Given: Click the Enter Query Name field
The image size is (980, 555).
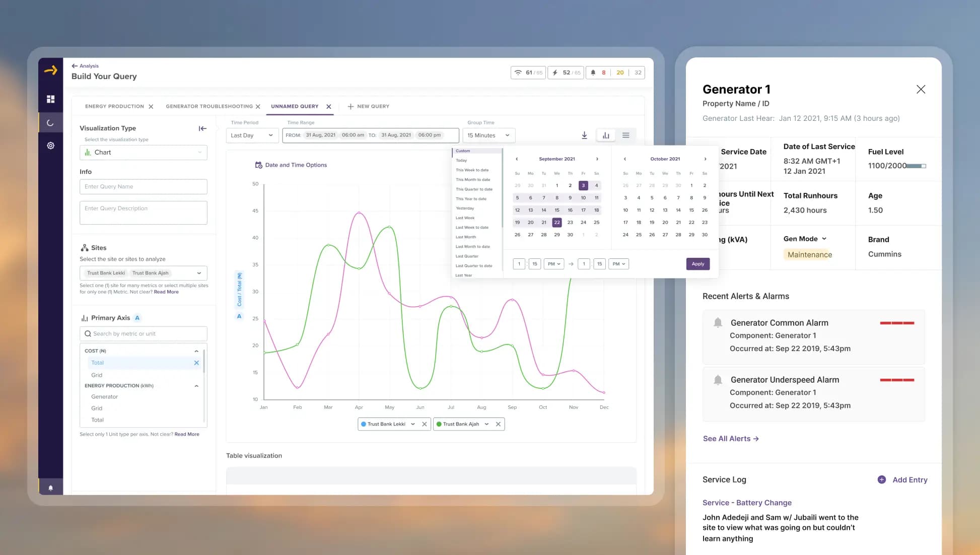Looking at the screenshot, I should coord(143,186).
